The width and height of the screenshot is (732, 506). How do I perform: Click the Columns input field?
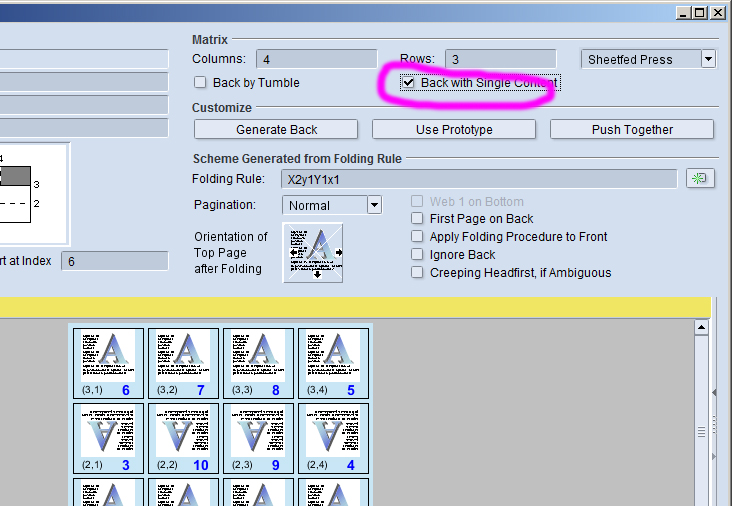317,59
